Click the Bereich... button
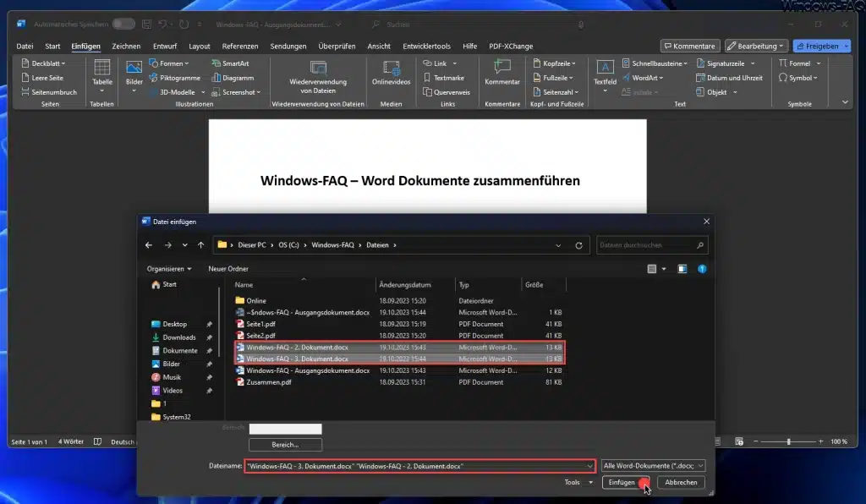The width and height of the screenshot is (866, 504). (285, 445)
